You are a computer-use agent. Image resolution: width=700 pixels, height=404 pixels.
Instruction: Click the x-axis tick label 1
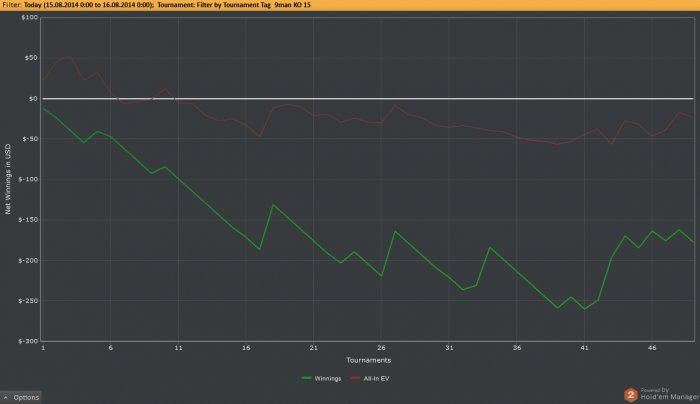pyautogui.click(x=43, y=347)
